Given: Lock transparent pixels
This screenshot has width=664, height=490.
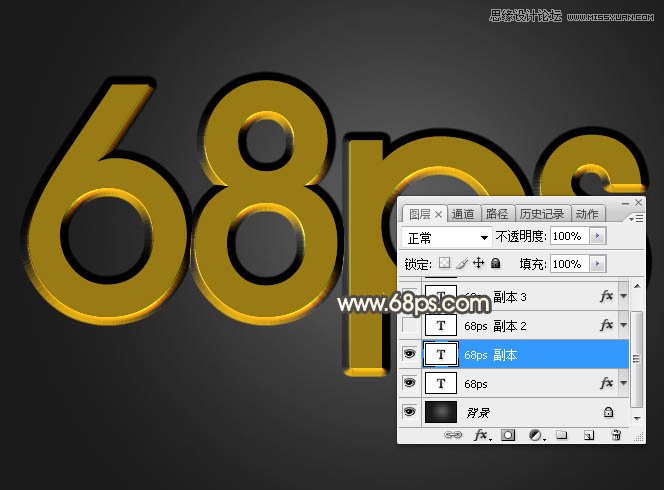Looking at the screenshot, I should (x=444, y=263).
